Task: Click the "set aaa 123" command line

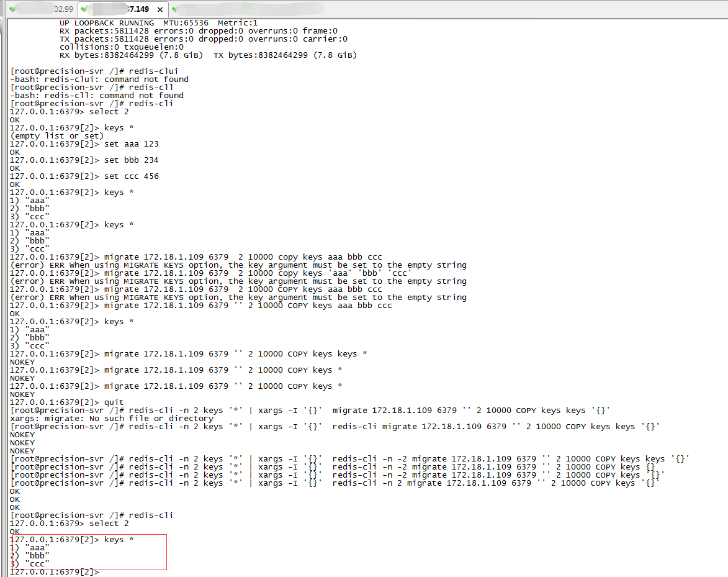Action: 131,144
